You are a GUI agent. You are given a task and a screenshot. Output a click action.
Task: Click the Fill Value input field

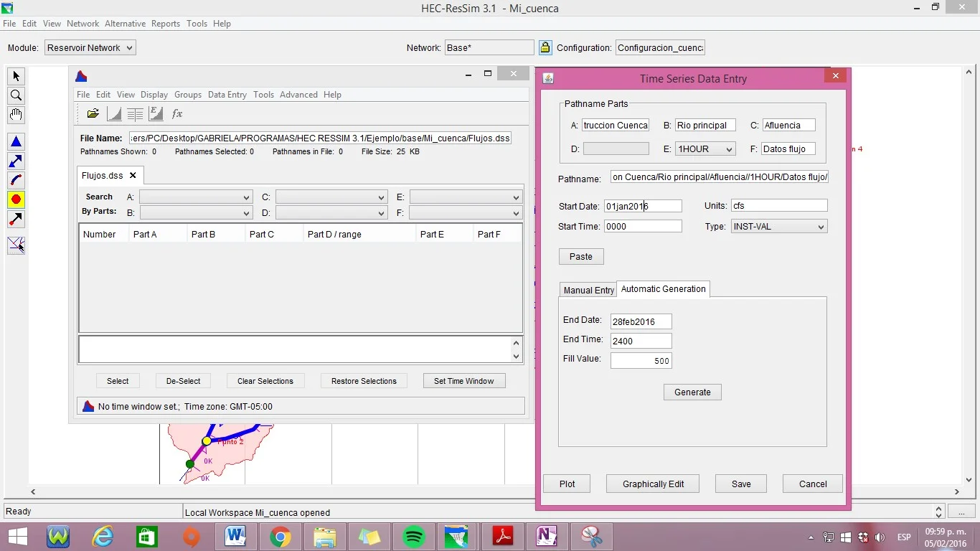[x=641, y=361]
